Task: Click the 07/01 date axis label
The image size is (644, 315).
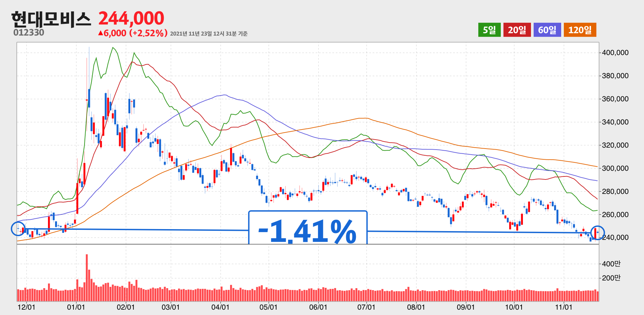Action: click(x=366, y=307)
